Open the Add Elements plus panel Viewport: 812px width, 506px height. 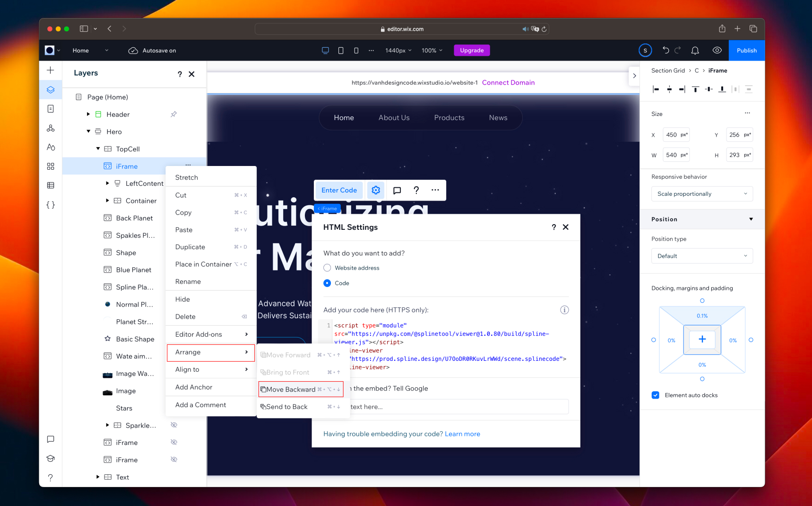pyautogui.click(x=51, y=70)
